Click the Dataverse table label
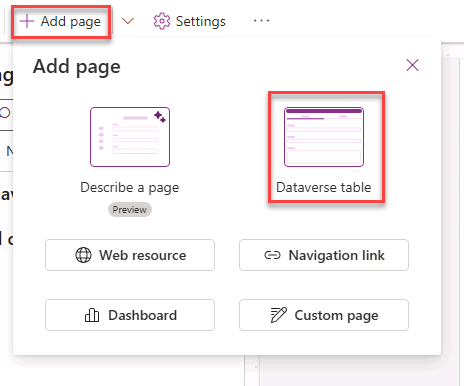464x386 pixels. (x=324, y=187)
